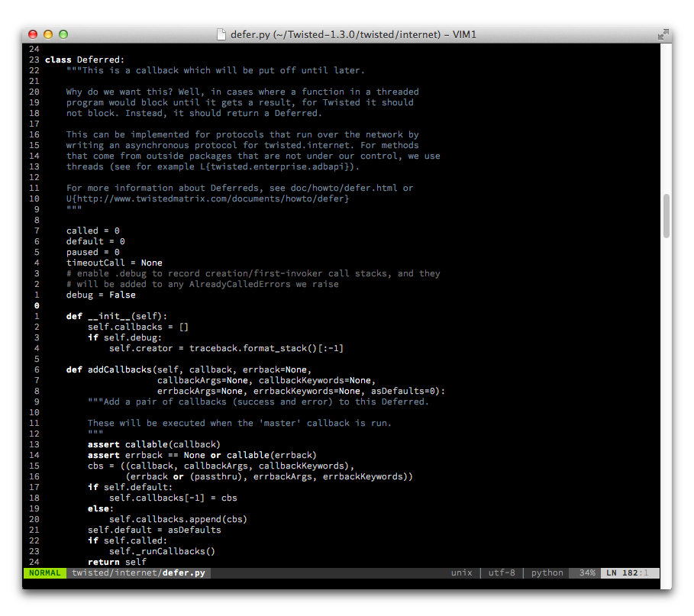Click the 'paused = 0' line
This screenshot has height=616, width=694.
pos(93,252)
